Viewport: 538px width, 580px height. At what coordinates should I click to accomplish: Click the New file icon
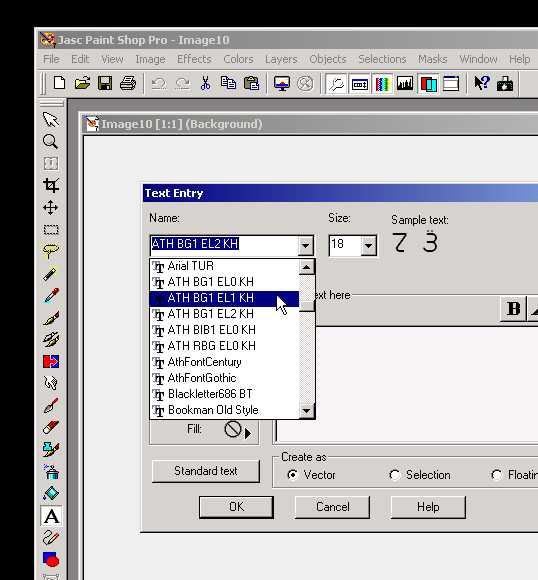coord(59,83)
